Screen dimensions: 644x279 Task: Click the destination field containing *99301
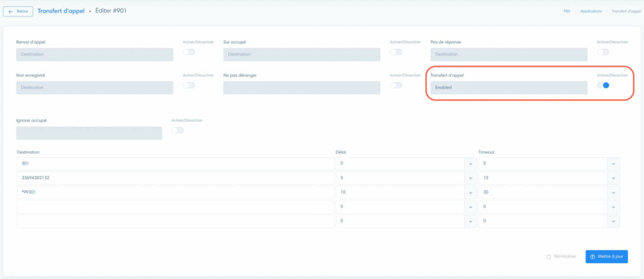[175, 192]
